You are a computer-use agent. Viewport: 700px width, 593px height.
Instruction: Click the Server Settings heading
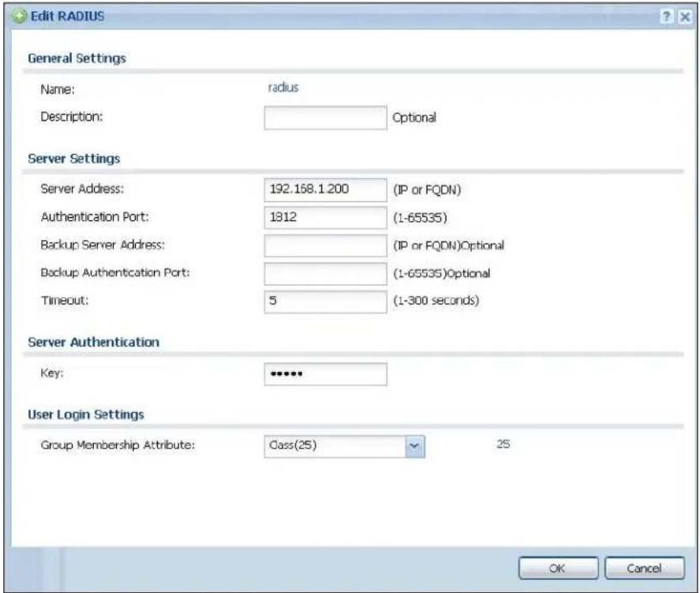(73, 159)
